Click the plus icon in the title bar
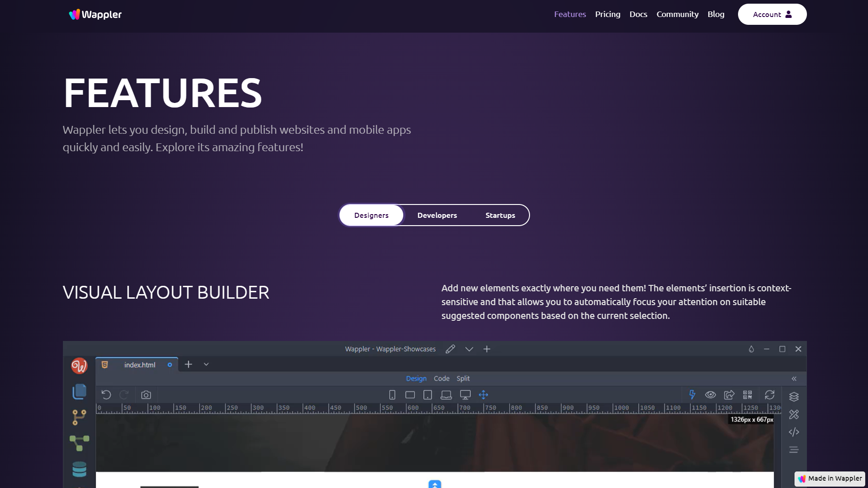868x488 pixels. click(x=487, y=349)
